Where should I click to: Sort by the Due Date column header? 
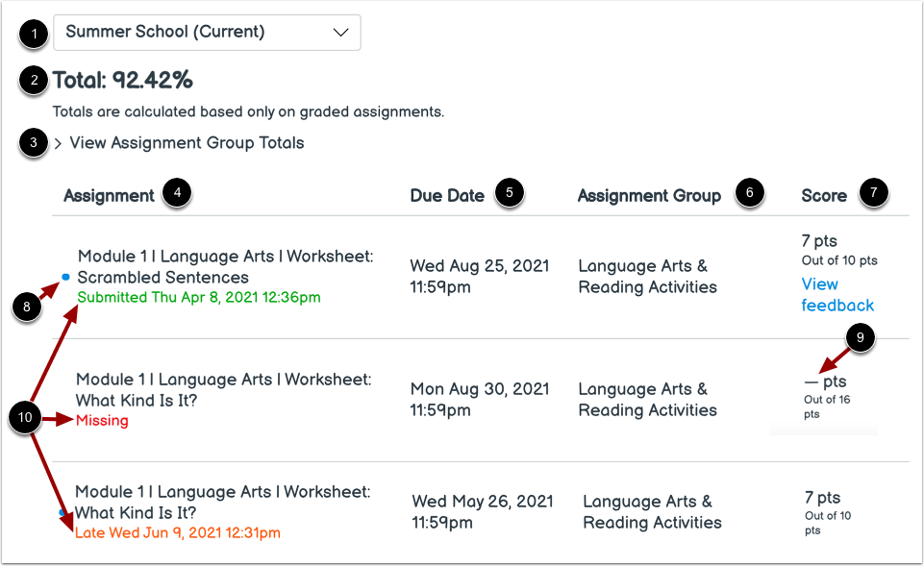tap(447, 195)
